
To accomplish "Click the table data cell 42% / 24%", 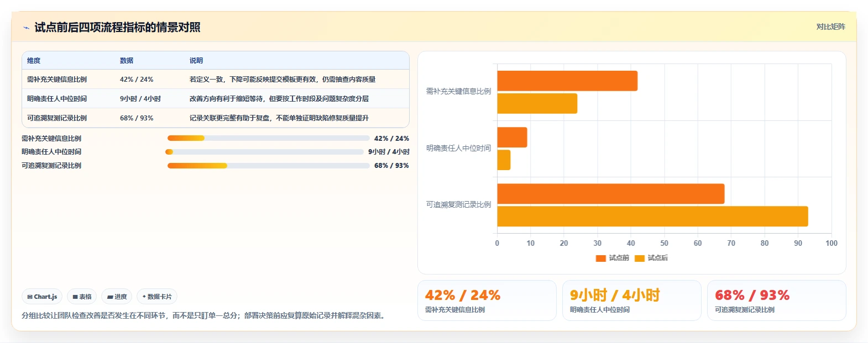I will pyautogui.click(x=137, y=80).
